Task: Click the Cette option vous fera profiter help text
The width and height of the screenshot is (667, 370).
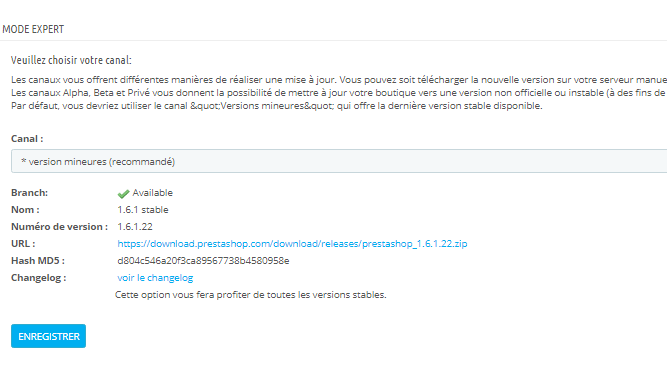Action: [x=251, y=295]
